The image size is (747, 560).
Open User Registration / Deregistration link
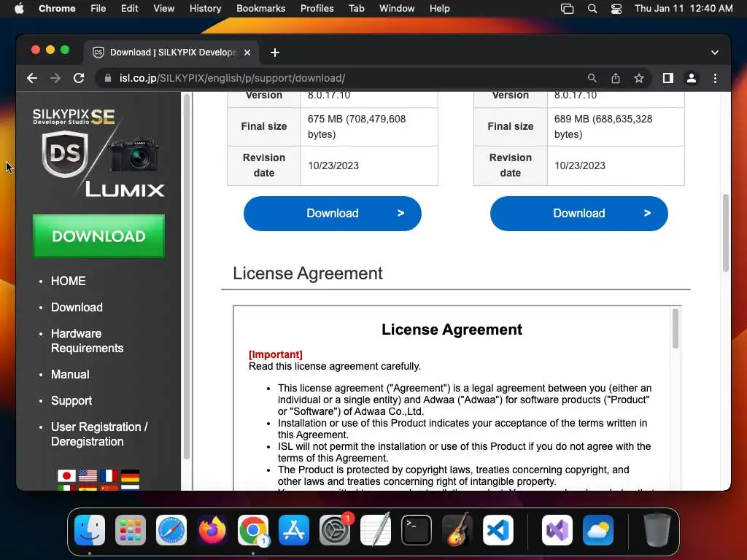tap(99, 435)
